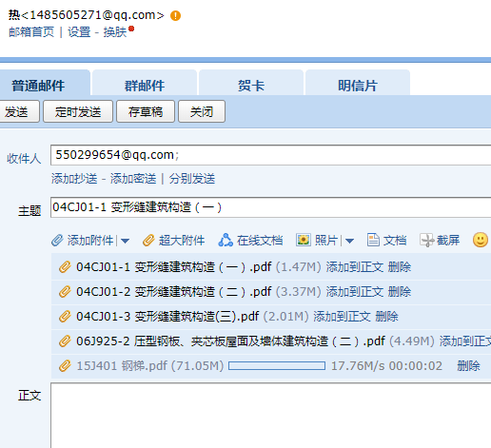Click 添加到正文 for 04CJ01-3 pdf
491x448 pixels.
point(342,317)
